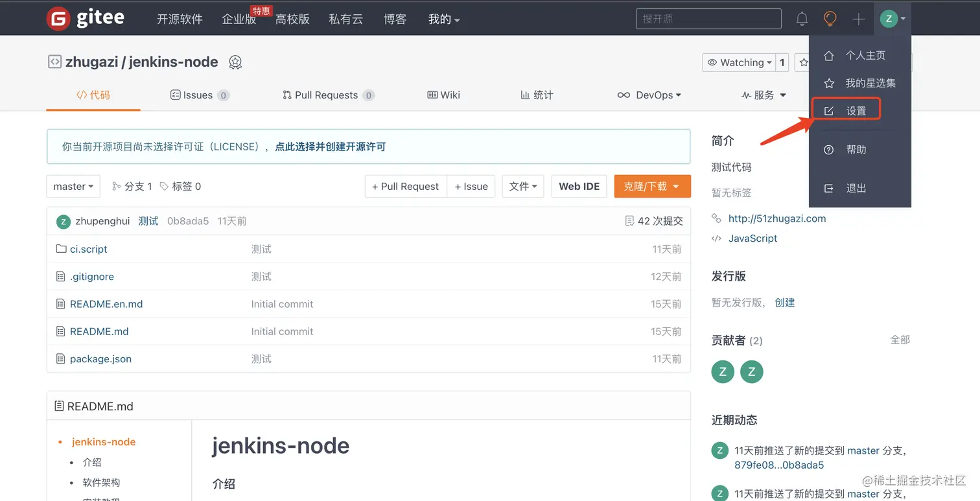The width and height of the screenshot is (980, 501).
Task: Open the user avatar dropdown in header
Action: [892, 19]
